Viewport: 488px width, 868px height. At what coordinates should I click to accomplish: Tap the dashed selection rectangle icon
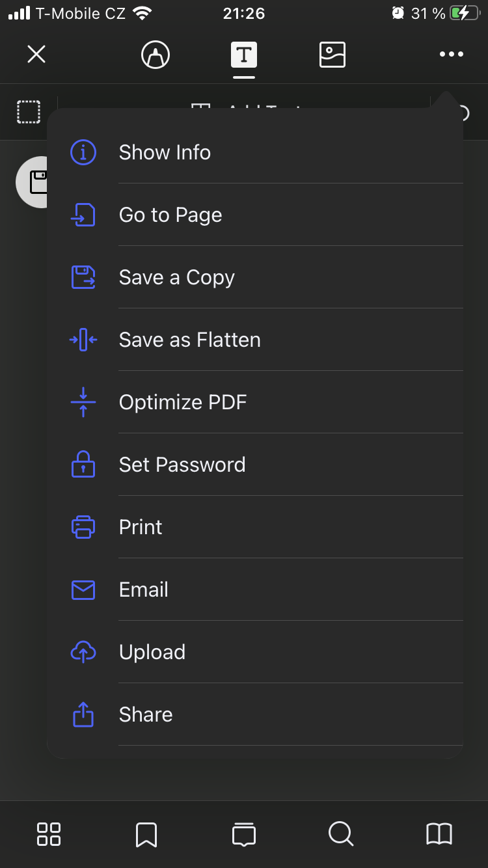click(29, 112)
